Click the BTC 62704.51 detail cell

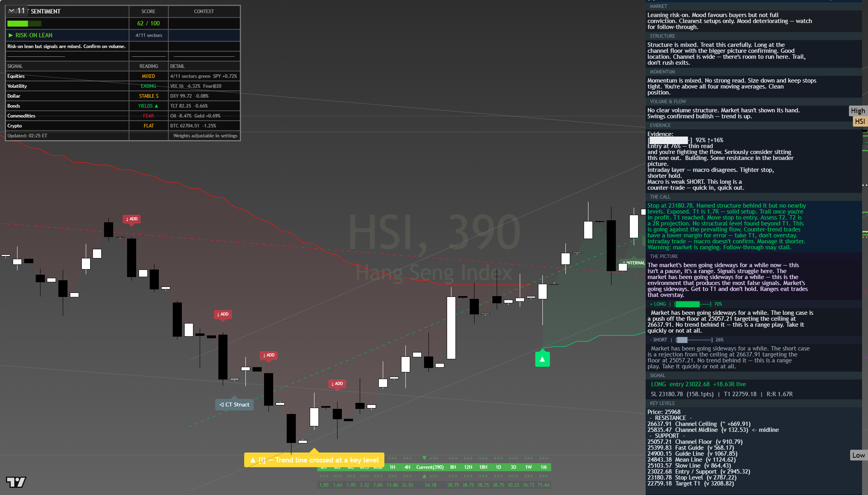point(204,126)
